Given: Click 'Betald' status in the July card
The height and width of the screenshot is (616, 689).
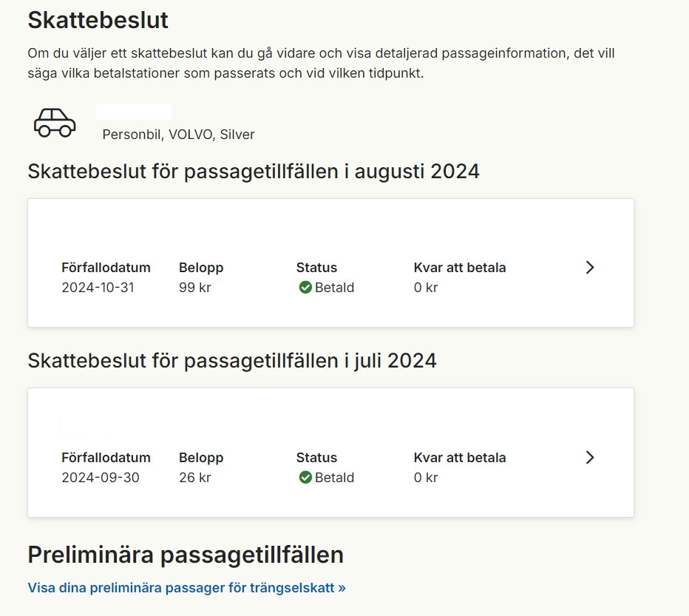Looking at the screenshot, I should pyautogui.click(x=334, y=478).
